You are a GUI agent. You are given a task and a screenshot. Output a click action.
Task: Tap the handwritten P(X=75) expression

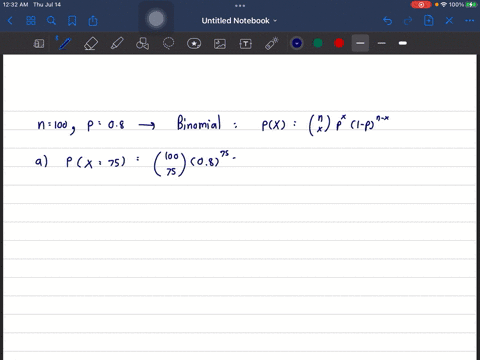pyautogui.click(x=96, y=162)
